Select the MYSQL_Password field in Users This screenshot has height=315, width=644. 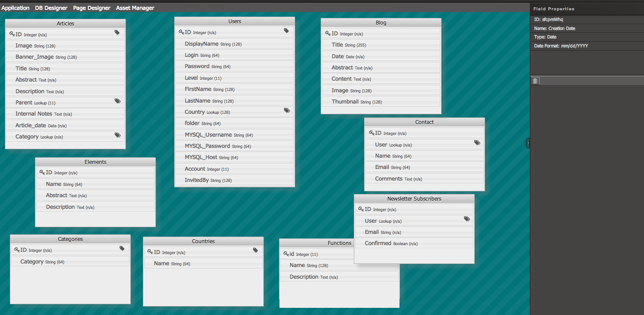235,146
